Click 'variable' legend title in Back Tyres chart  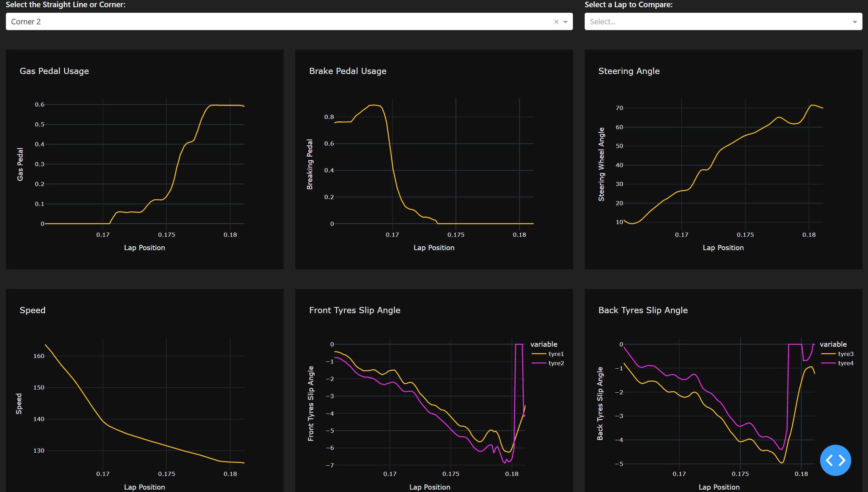pyautogui.click(x=833, y=344)
